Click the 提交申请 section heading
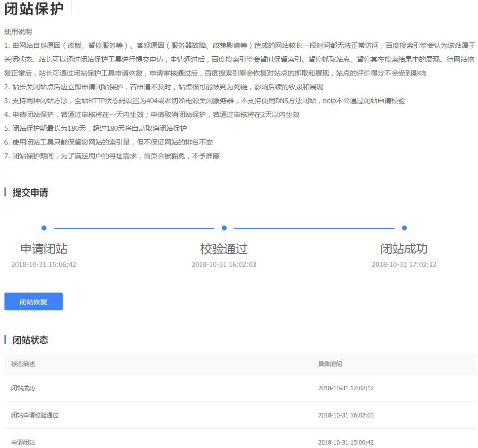Viewport: 478px width, 448px height. [30, 192]
